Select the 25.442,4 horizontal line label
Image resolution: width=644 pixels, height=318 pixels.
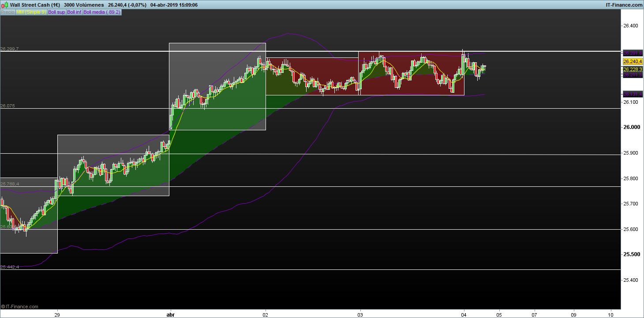click(x=9, y=267)
